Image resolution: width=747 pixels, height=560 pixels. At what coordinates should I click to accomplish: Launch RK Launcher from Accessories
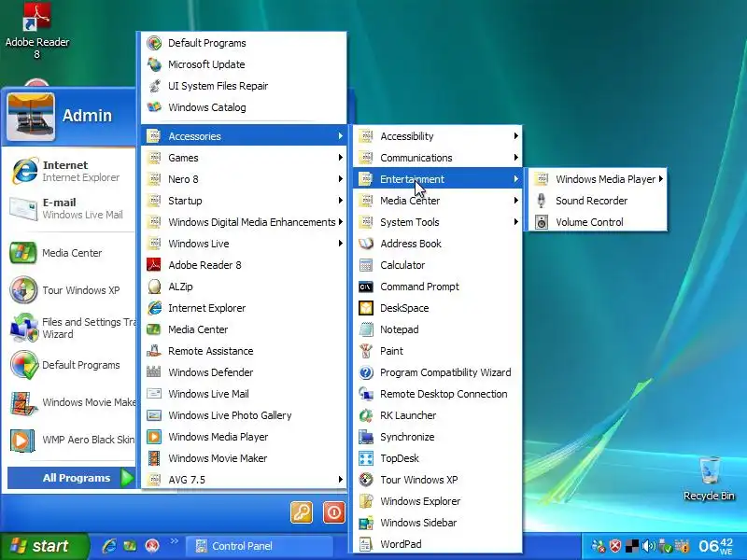tap(437, 415)
